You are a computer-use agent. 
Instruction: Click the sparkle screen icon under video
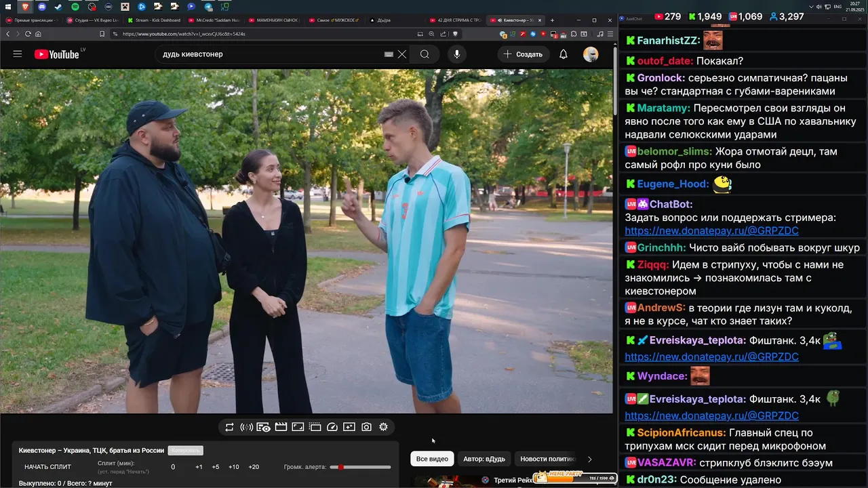[349, 427]
